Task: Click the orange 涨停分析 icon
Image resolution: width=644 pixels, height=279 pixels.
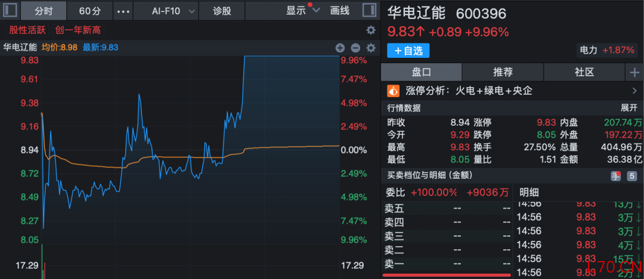Action: click(x=394, y=91)
